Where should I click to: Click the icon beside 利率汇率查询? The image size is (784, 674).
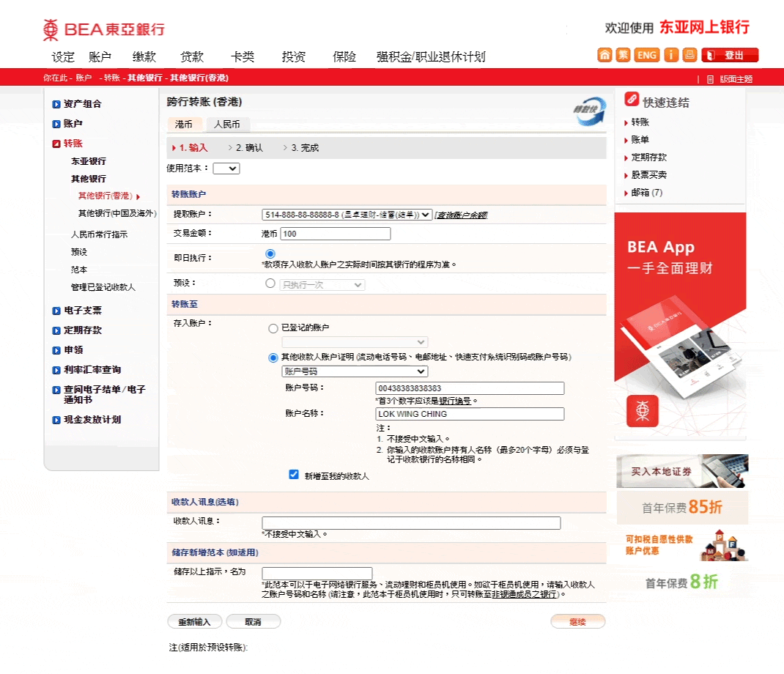(56, 371)
